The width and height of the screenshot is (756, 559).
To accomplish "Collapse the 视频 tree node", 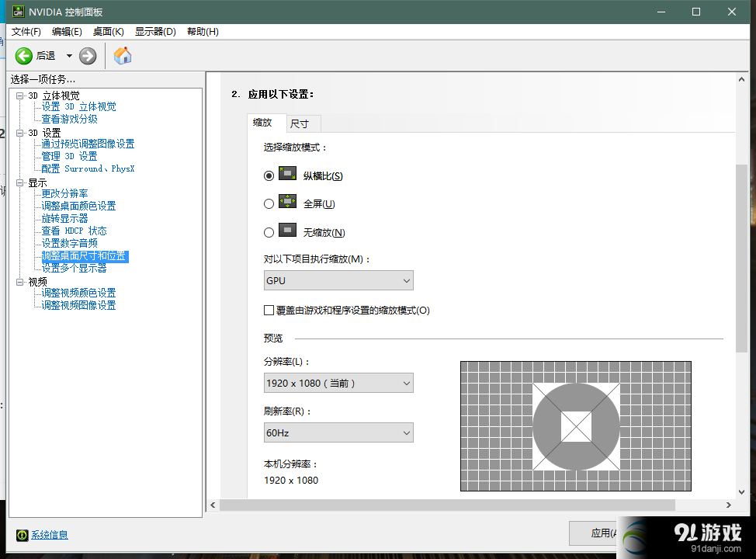I will pyautogui.click(x=19, y=282).
